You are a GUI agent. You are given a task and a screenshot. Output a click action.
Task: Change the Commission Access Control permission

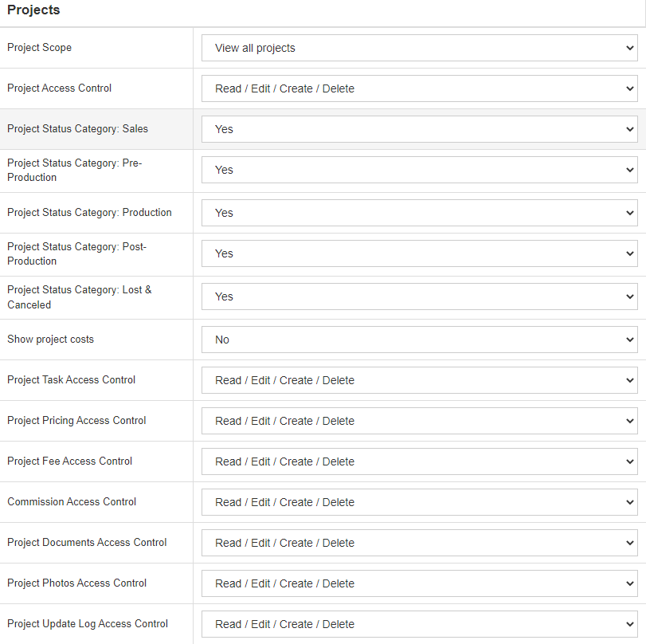tap(418, 502)
